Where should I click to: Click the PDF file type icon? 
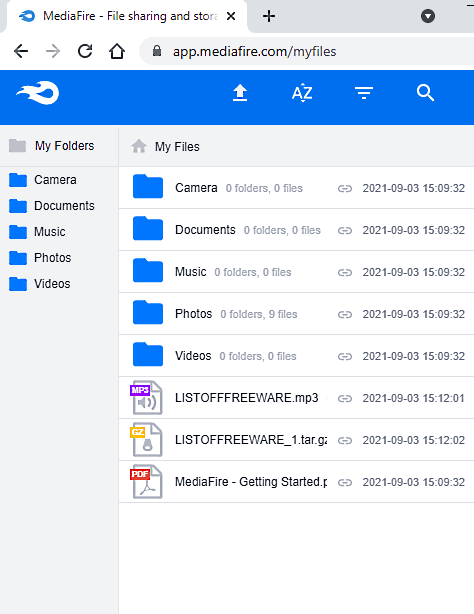(x=146, y=481)
